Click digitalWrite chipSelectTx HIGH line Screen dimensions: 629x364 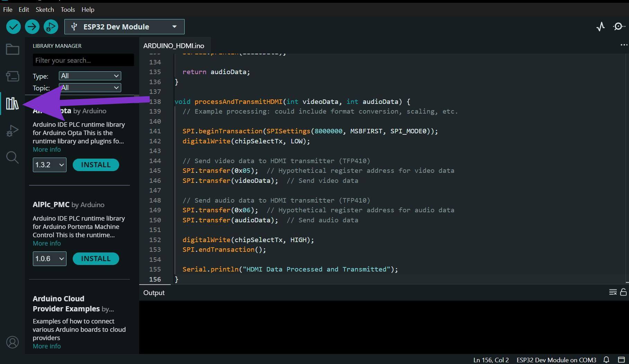coord(248,240)
